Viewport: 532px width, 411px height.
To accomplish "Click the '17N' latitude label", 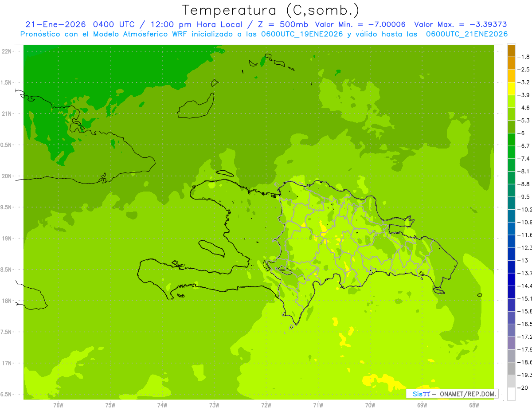I will pyautogui.click(x=7, y=363).
